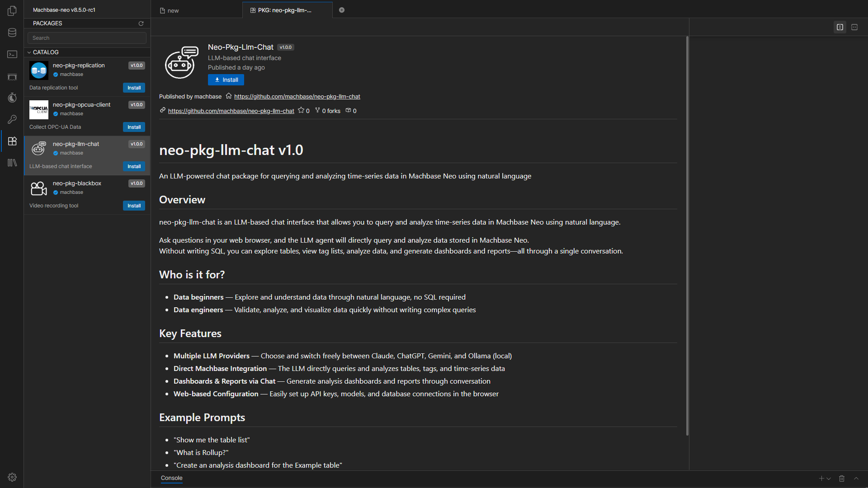This screenshot has height=488, width=868.
Task: Click the 'Machbase-neo v8.5.0-rc1' title
Action: [64, 10]
